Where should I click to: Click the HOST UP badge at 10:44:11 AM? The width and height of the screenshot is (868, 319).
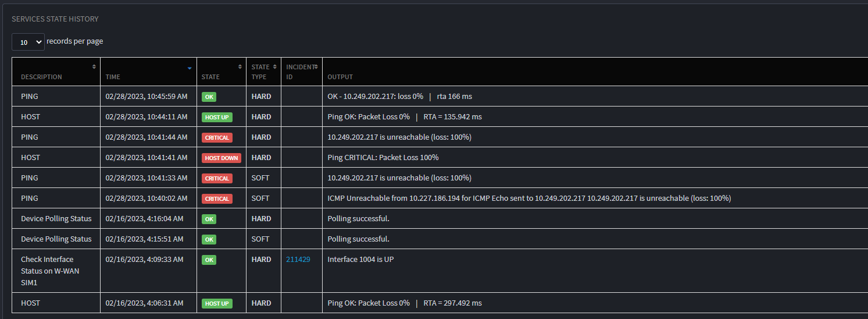217,117
